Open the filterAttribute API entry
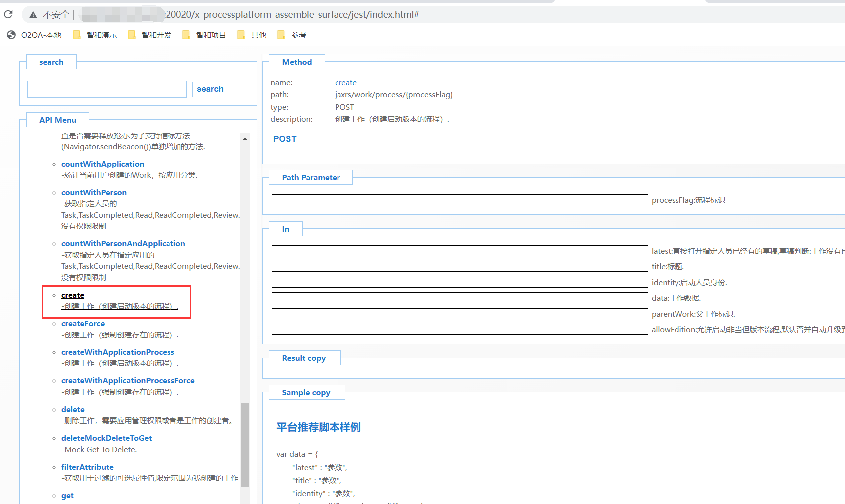The image size is (845, 504). (87, 467)
